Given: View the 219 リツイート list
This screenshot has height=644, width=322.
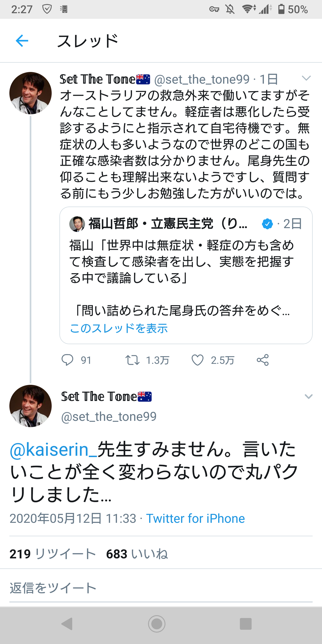Looking at the screenshot, I should point(53,554).
